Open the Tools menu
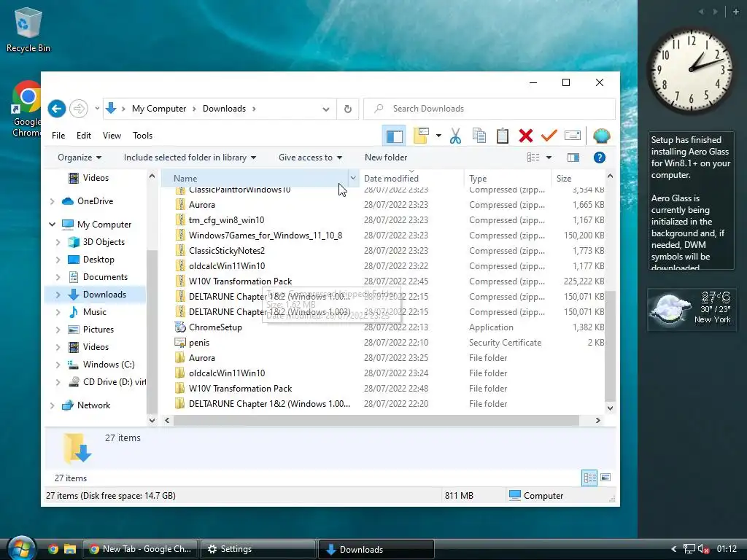Screen dimensions: 747x560 point(142,136)
